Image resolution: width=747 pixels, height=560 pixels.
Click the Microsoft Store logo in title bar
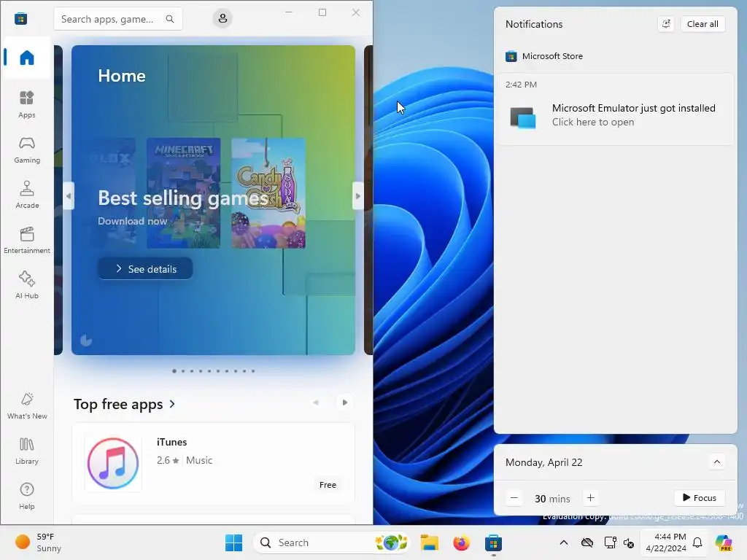(x=20, y=19)
